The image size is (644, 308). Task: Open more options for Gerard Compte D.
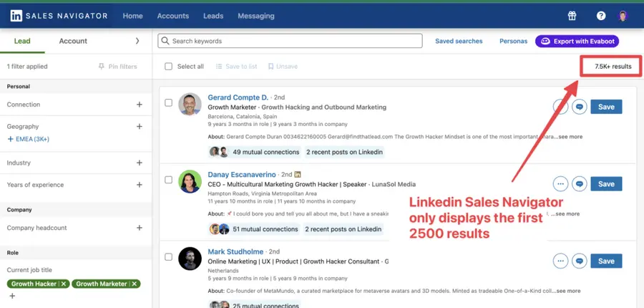[x=560, y=107]
